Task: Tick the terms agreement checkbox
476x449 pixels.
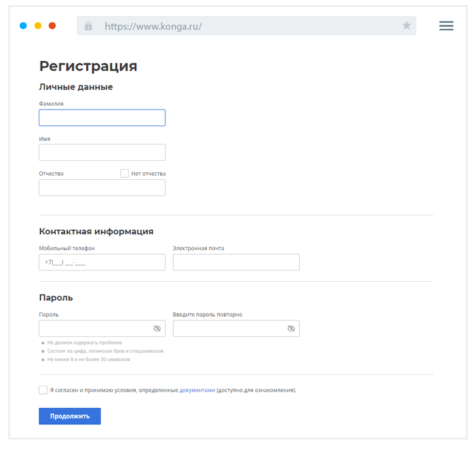Action: pyautogui.click(x=43, y=390)
